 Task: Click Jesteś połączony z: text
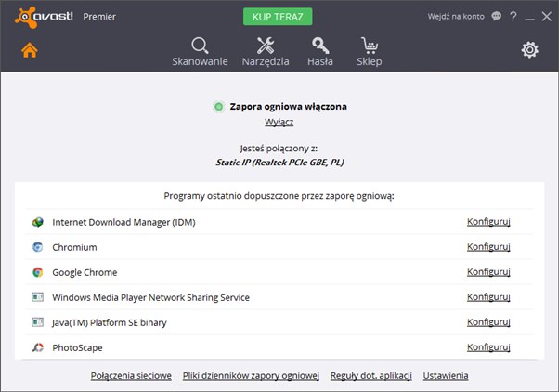279,149
